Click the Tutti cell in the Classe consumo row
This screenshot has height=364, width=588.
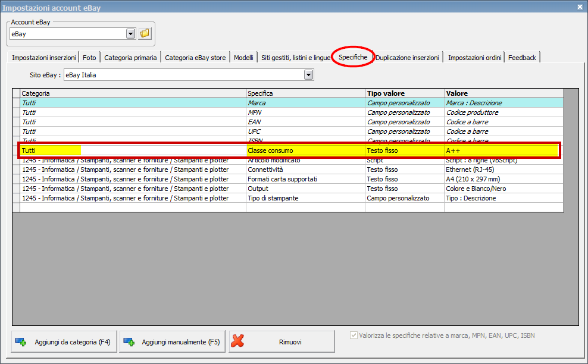133,150
